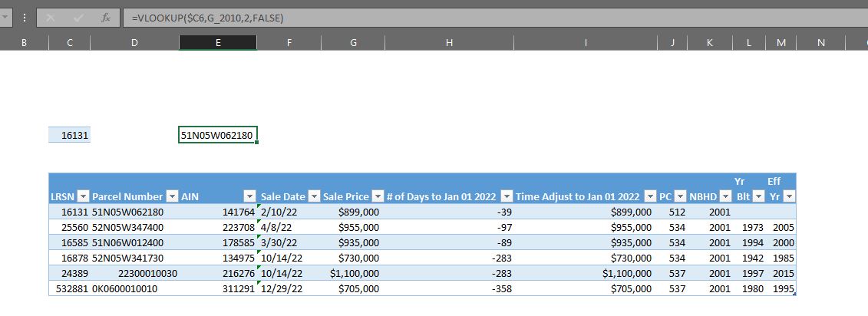Select column E header
This screenshot has height=316, width=868.
click(218, 43)
